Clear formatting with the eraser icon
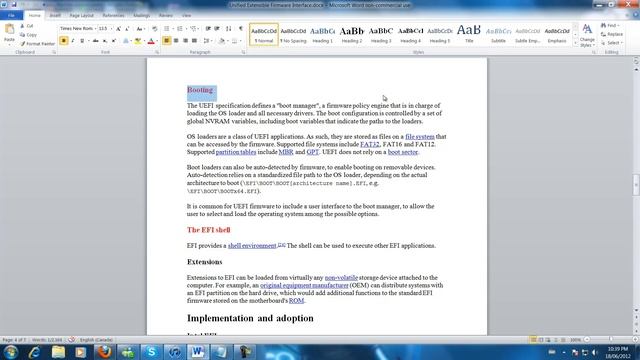Screen dimensions: 640x360 point(155,29)
